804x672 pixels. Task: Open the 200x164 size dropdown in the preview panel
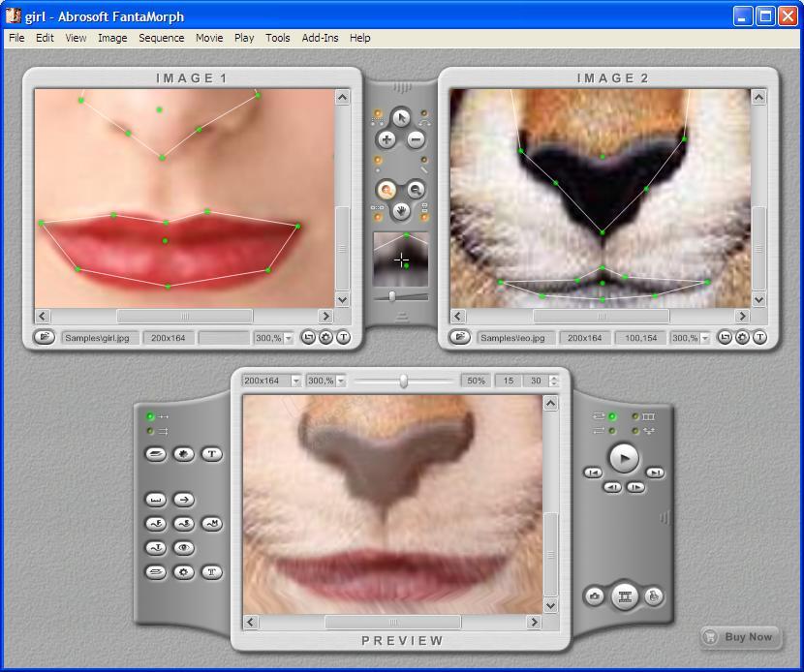tap(269, 381)
